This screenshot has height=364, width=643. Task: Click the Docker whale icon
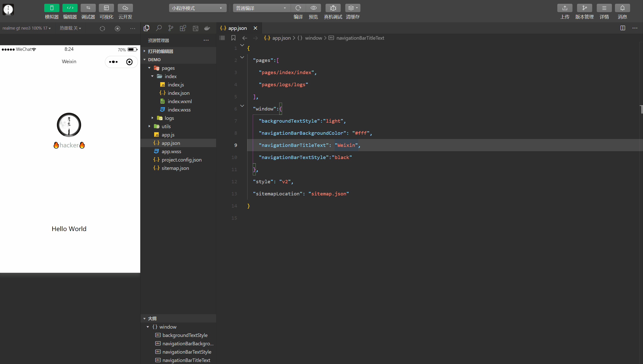[x=207, y=28]
